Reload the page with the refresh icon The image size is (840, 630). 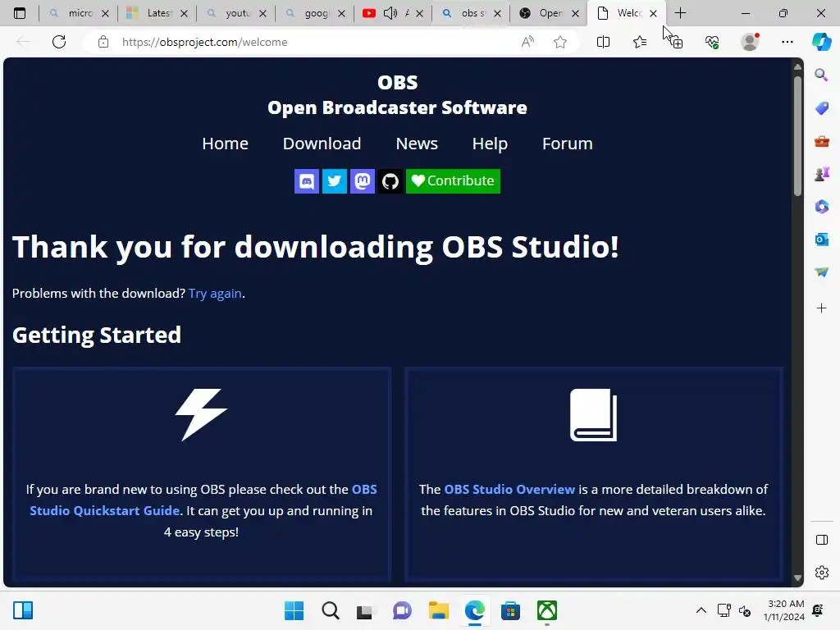[x=59, y=42]
